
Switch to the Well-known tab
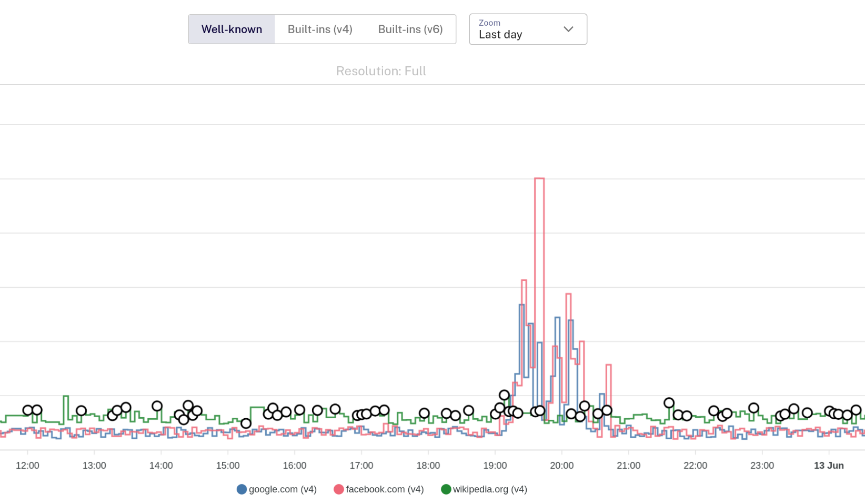click(x=232, y=29)
